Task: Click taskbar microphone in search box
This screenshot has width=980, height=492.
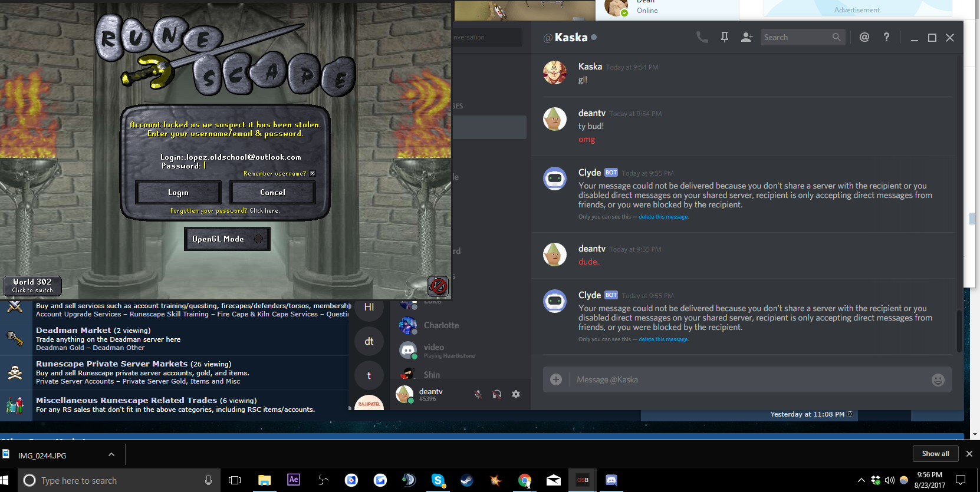Action: click(208, 480)
